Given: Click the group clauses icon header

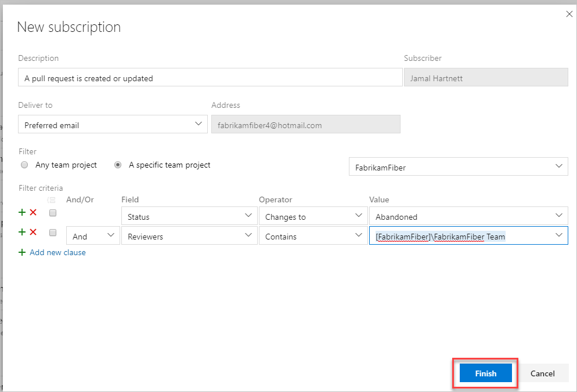Looking at the screenshot, I should click(x=52, y=200).
